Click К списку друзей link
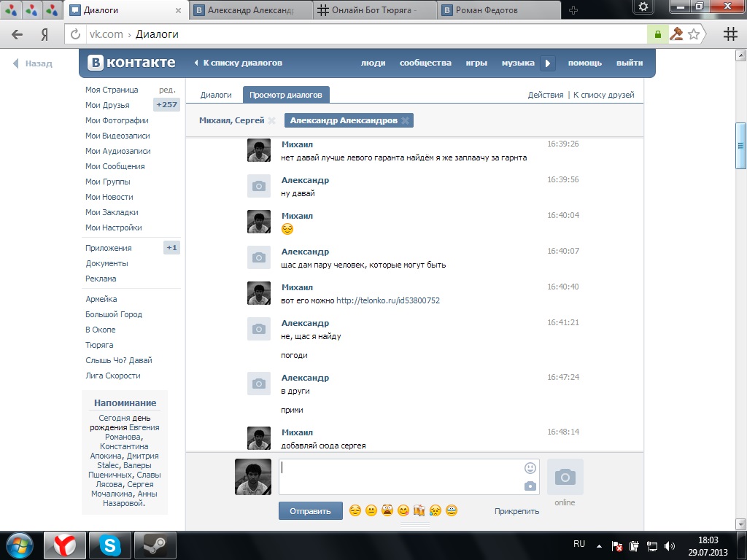Viewport: 747px width, 560px height. pos(603,95)
